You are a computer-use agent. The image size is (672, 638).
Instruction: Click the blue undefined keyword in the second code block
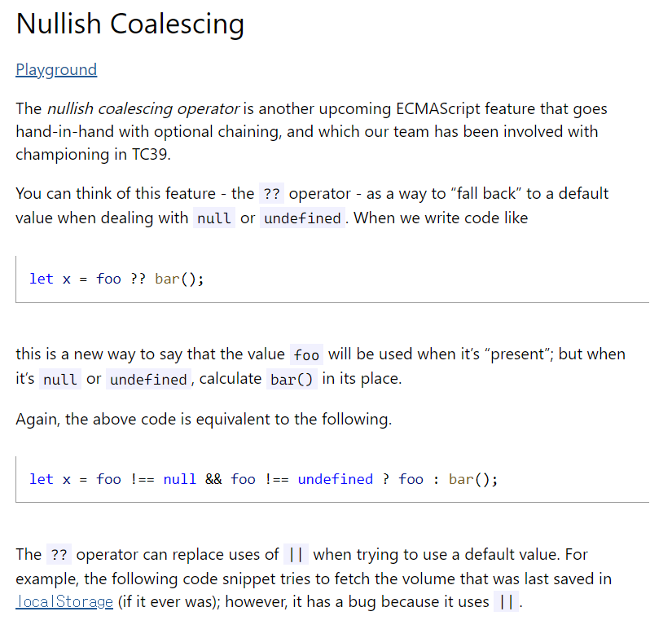point(335,479)
